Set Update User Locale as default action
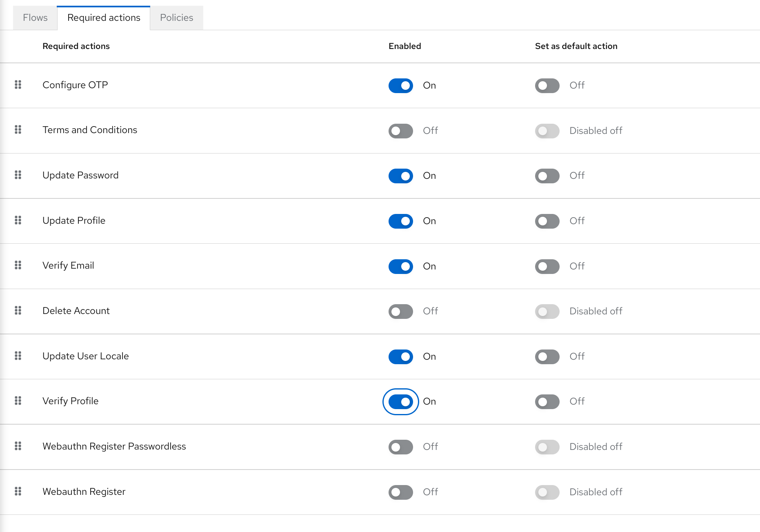 click(x=547, y=356)
